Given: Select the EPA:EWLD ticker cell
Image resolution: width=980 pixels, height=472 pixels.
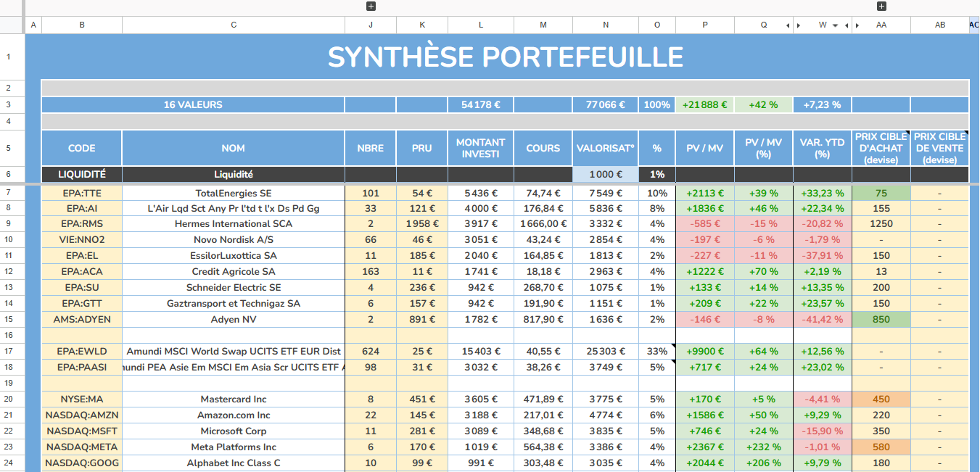Looking at the screenshot, I should coord(82,352).
